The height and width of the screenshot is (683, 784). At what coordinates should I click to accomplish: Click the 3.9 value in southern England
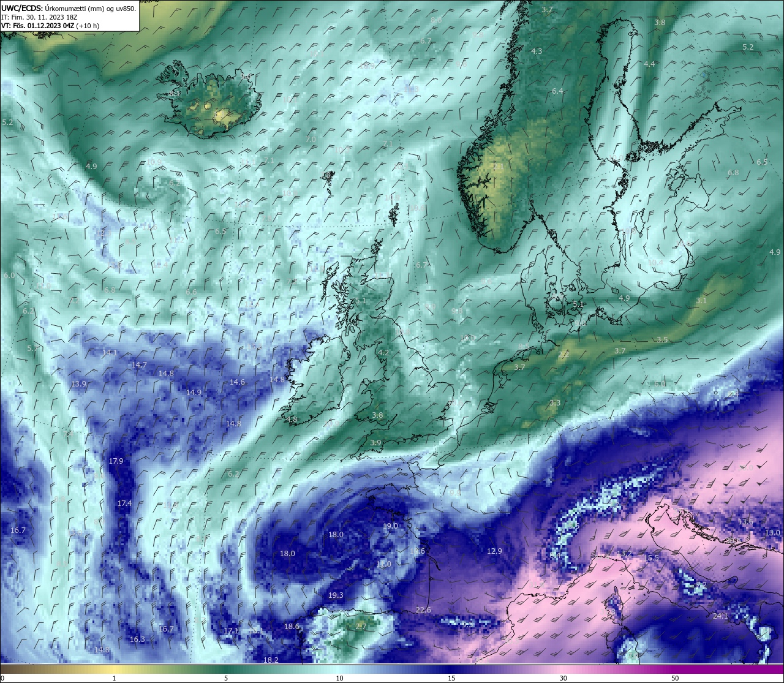click(x=375, y=442)
